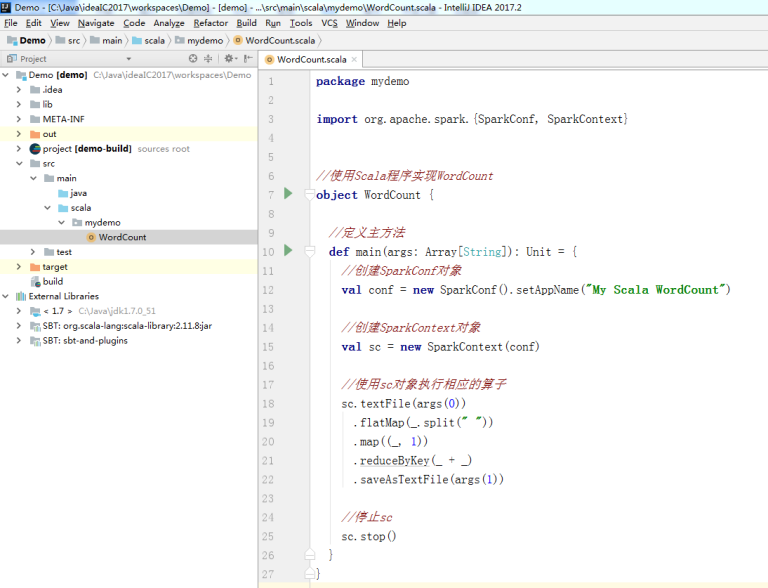Click the collapse all icon in Project panel
768x588 pixels.
208,58
